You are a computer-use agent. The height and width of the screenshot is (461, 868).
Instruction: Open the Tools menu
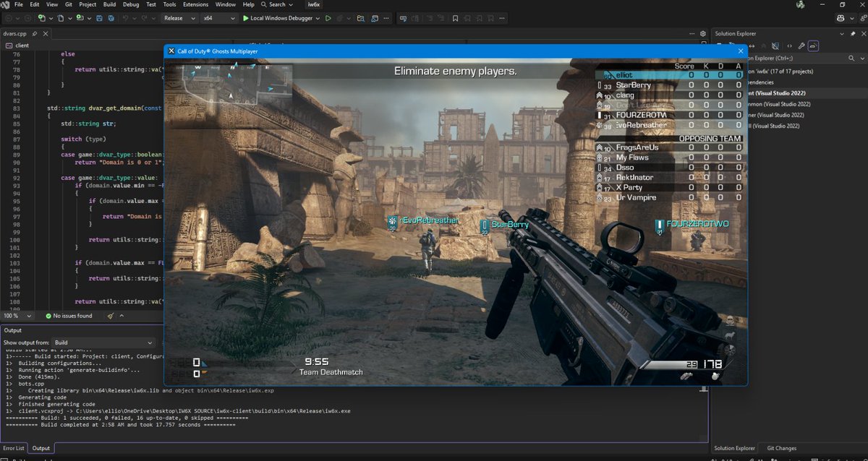[x=169, y=4]
